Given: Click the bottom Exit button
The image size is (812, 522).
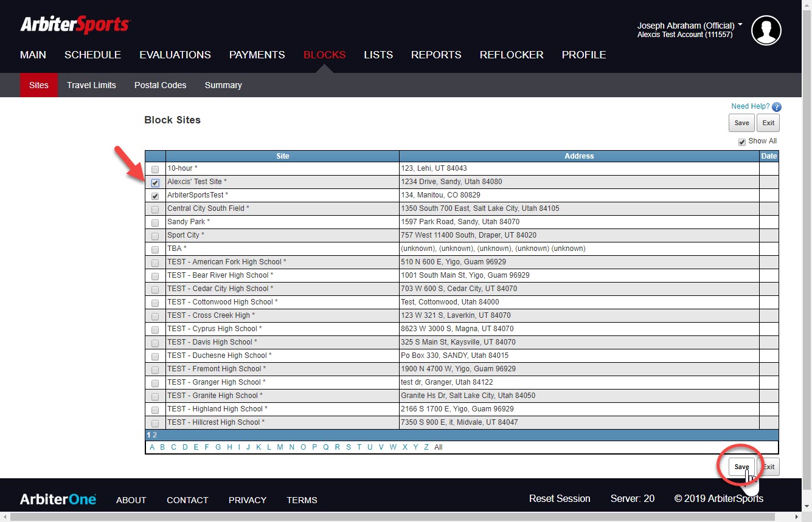Looking at the screenshot, I should pyautogui.click(x=769, y=467).
